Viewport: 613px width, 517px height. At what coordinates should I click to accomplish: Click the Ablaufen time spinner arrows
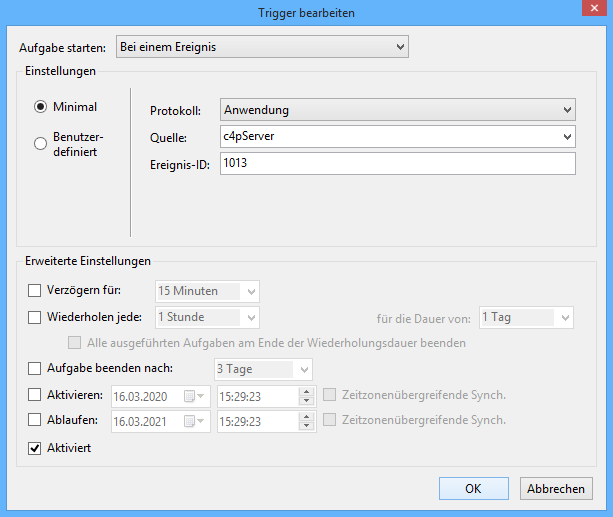(x=307, y=422)
